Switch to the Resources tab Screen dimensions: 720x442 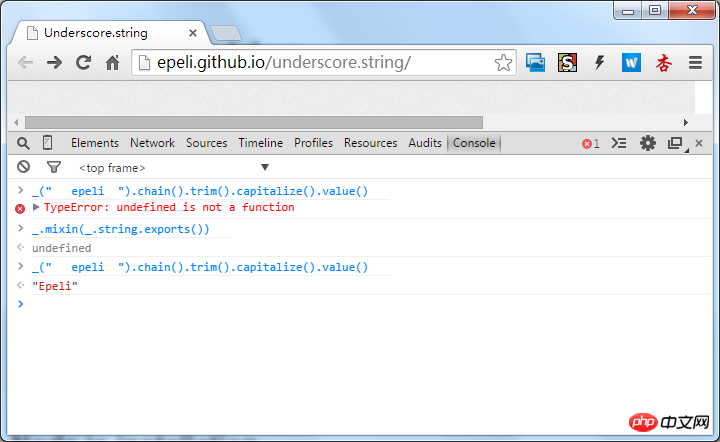pos(371,143)
